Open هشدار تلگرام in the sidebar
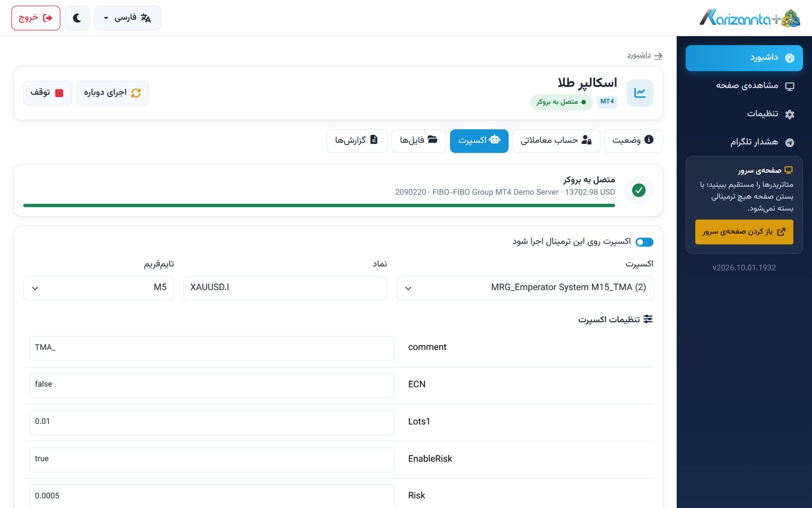This screenshot has width=812, height=508. [x=744, y=142]
